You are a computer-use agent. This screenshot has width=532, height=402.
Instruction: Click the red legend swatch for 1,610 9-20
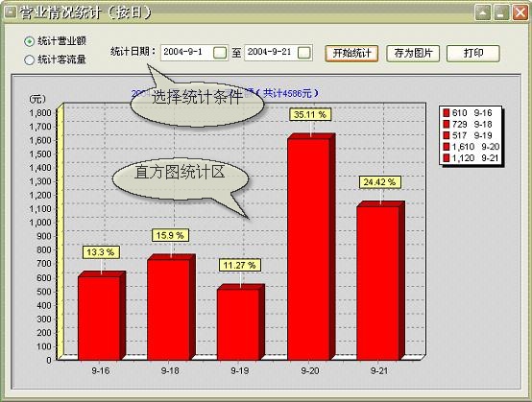pyautogui.click(x=447, y=147)
